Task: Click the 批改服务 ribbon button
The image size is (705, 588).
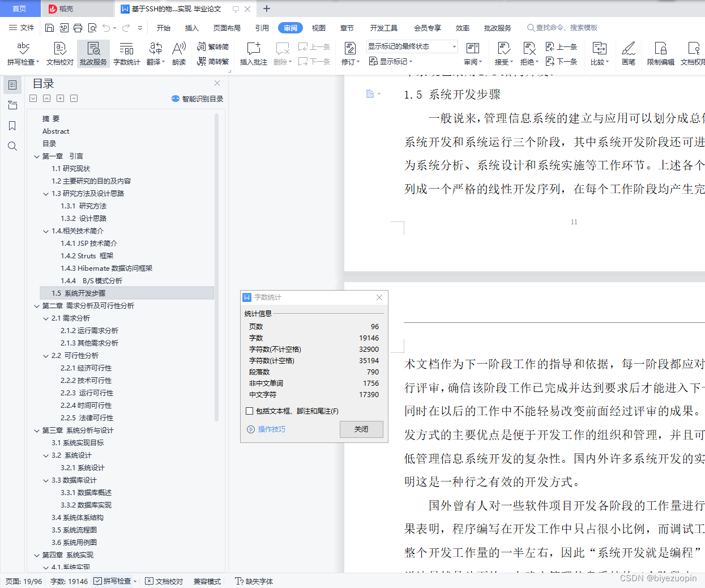Action: pyautogui.click(x=93, y=54)
